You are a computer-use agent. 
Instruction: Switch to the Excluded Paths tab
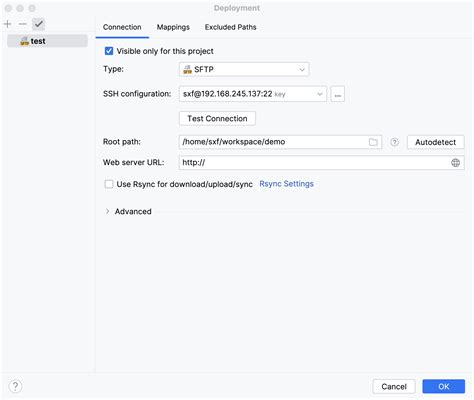pos(230,27)
